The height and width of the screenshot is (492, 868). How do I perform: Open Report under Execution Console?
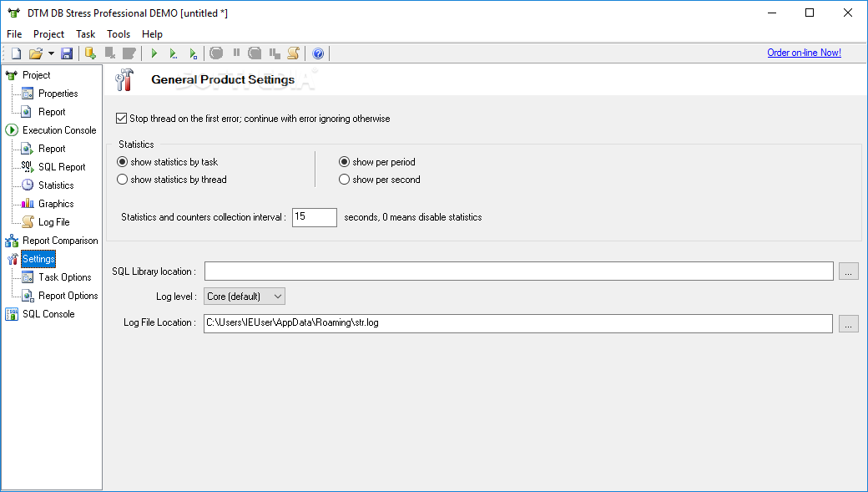52,149
